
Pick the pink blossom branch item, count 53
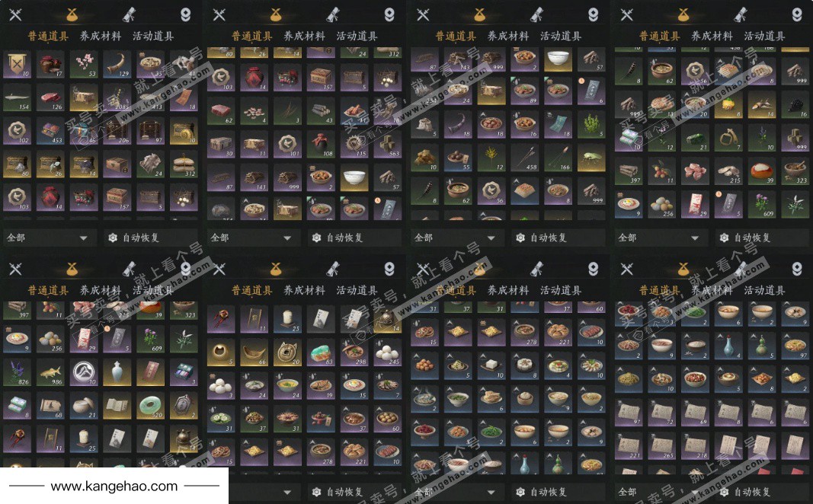tap(84, 64)
